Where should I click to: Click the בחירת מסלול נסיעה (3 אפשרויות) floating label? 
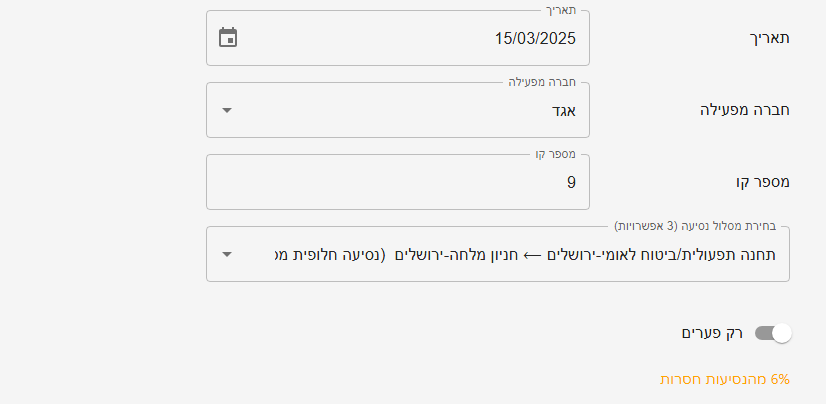tap(695, 226)
